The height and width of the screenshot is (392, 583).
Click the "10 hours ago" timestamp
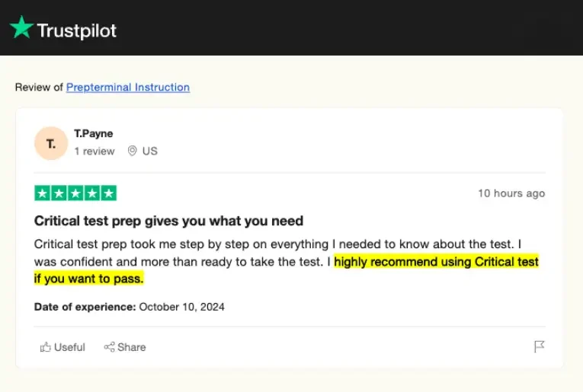511,193
